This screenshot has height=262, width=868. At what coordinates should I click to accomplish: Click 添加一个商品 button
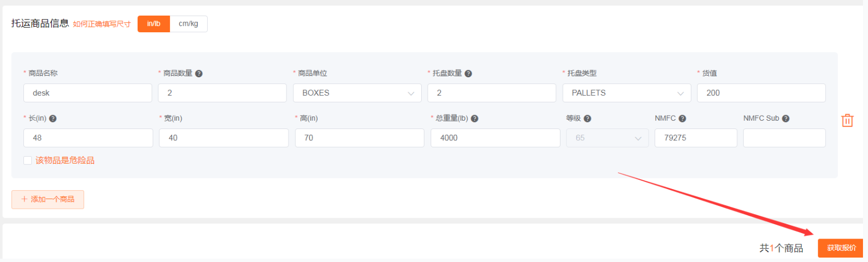(x=48, y=199)
